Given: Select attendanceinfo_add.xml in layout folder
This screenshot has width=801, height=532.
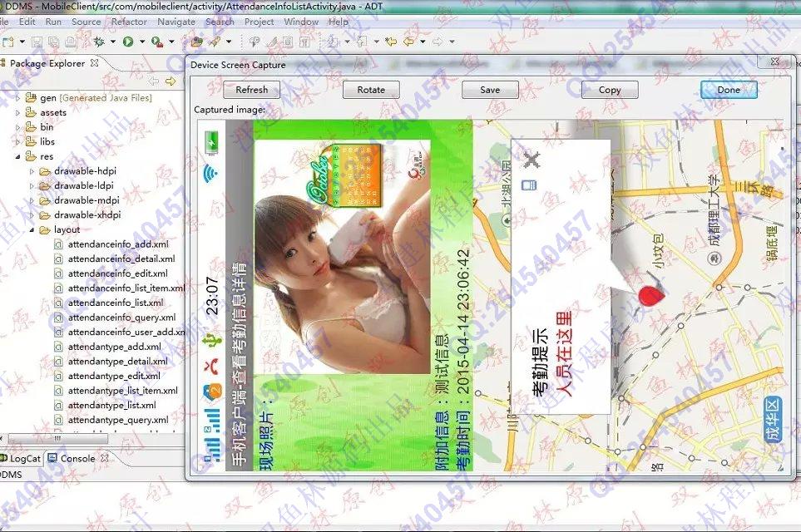Looking at the screenshot, I should point(118,244).
